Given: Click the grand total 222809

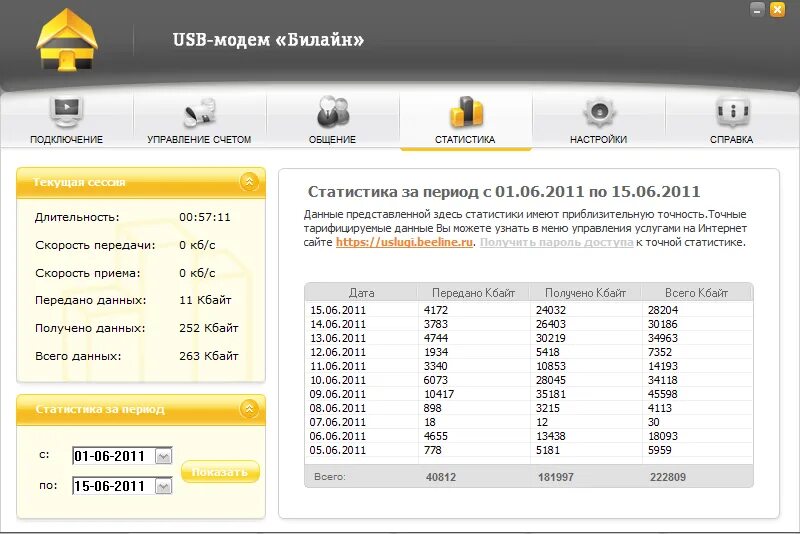Looking at the screenshot, I should 668,477.
